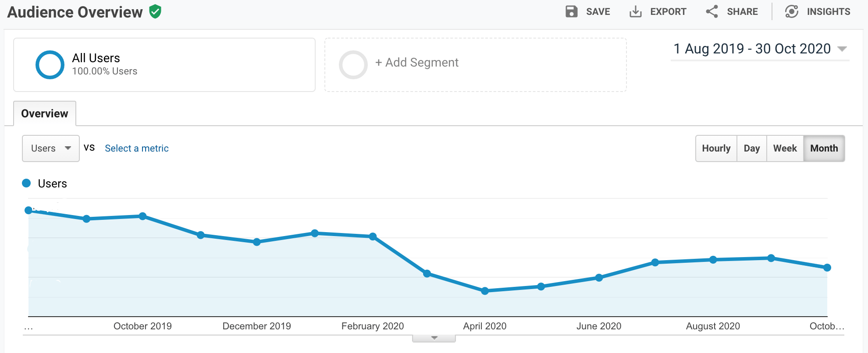
Task: Click the green verified shield icon
Action: click(x=155, y=11)
